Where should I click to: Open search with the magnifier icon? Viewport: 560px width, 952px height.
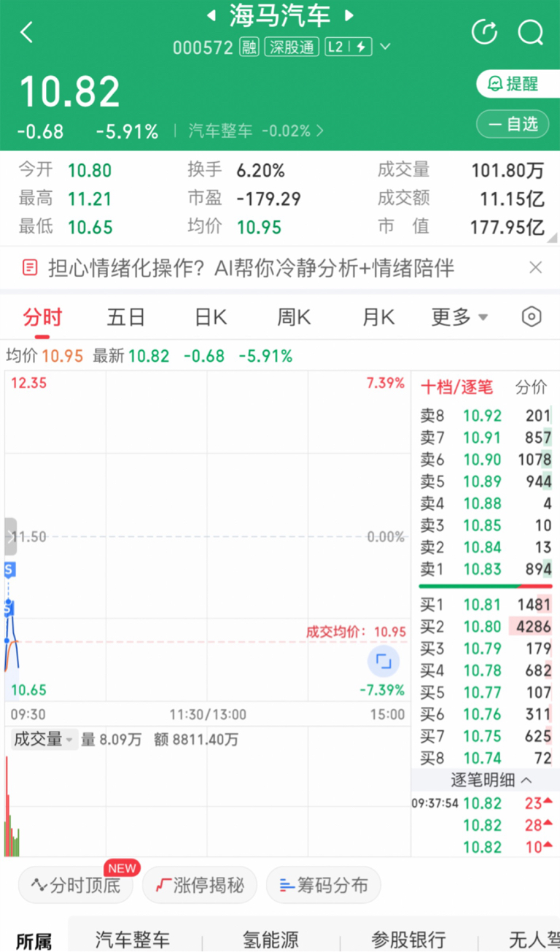(x=531, y=32)
